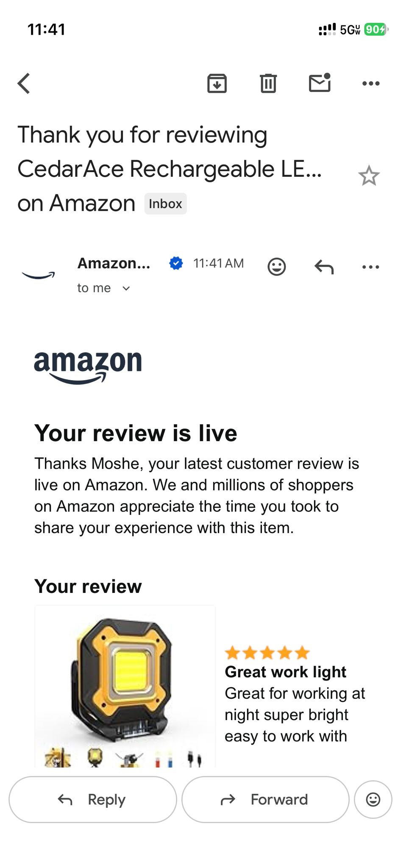Open Amazon sender avatar

pyautogui.click(x=39, y=275)
